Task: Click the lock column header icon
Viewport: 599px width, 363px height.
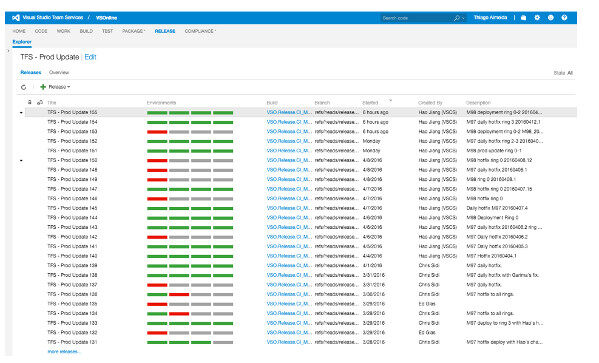Action: click(29, 102)
